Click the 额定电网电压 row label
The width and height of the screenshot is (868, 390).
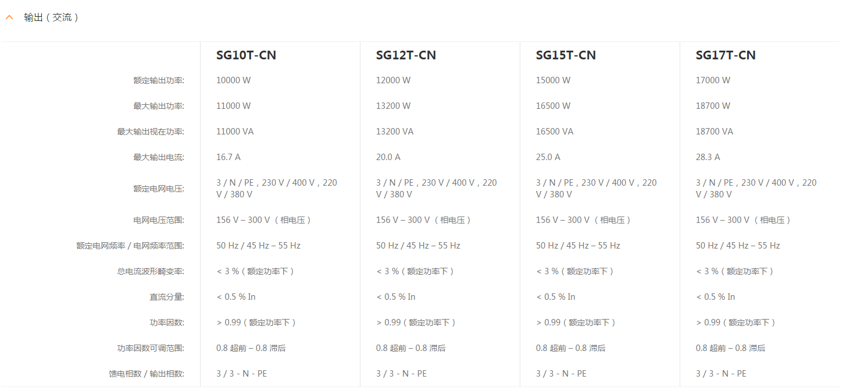(x=159, y=189)
